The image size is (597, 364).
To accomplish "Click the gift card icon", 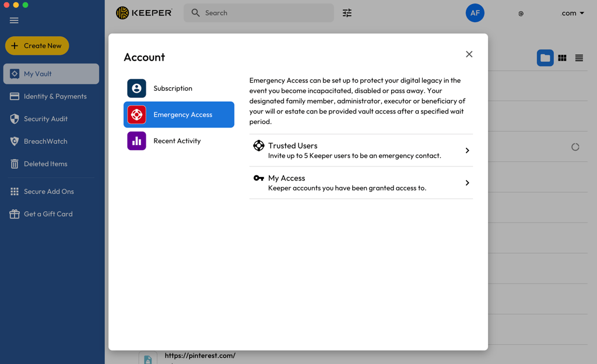I will [x=15, y=214].
